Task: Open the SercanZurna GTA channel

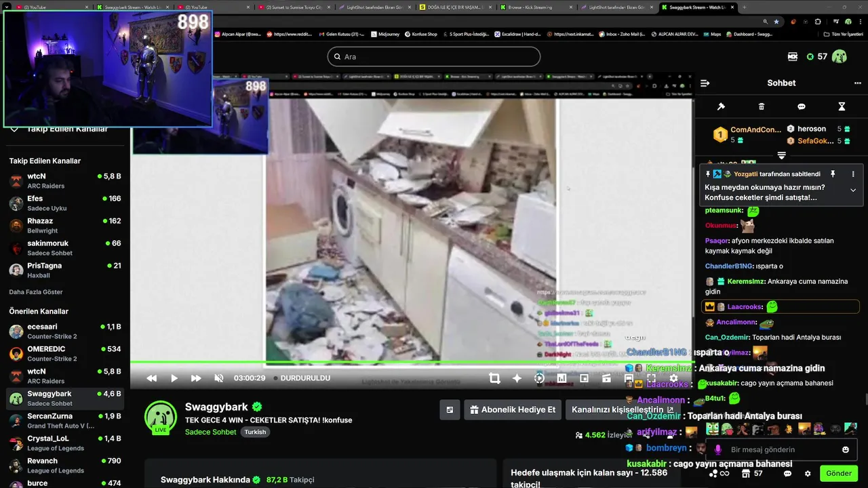Action: (65, 421)
